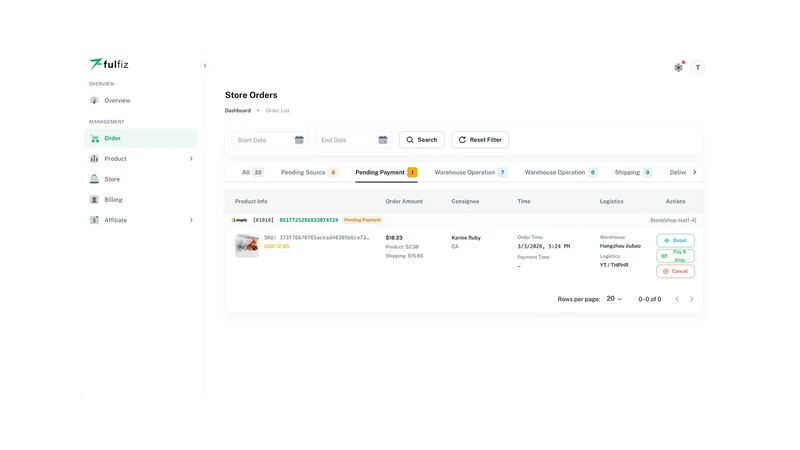Cancel the pending payment order
This screenshot has width=800, height=450.
[x=675, y=271]
